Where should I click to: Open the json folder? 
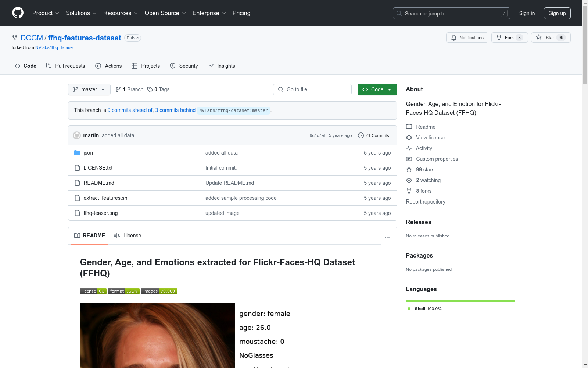[88, 153]
